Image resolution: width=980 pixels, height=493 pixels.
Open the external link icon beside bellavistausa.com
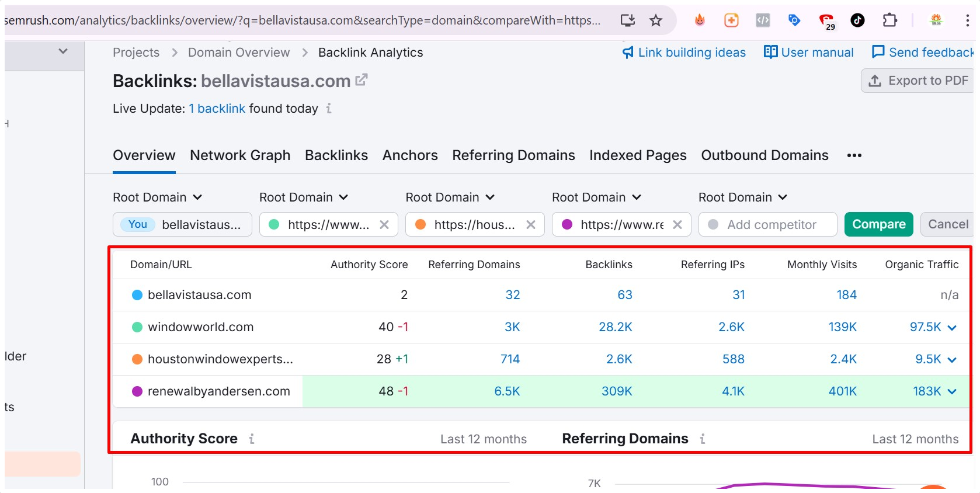click(362, 79)
